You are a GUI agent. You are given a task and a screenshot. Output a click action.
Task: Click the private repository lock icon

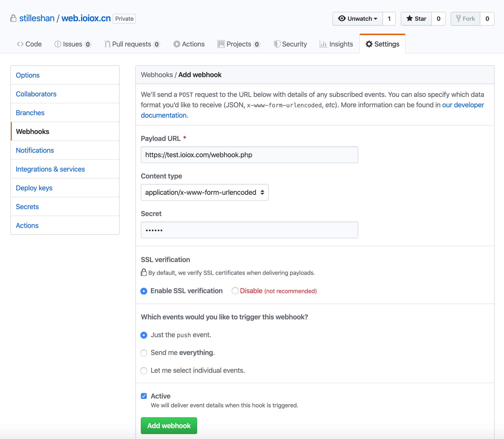tap(13, 18)
